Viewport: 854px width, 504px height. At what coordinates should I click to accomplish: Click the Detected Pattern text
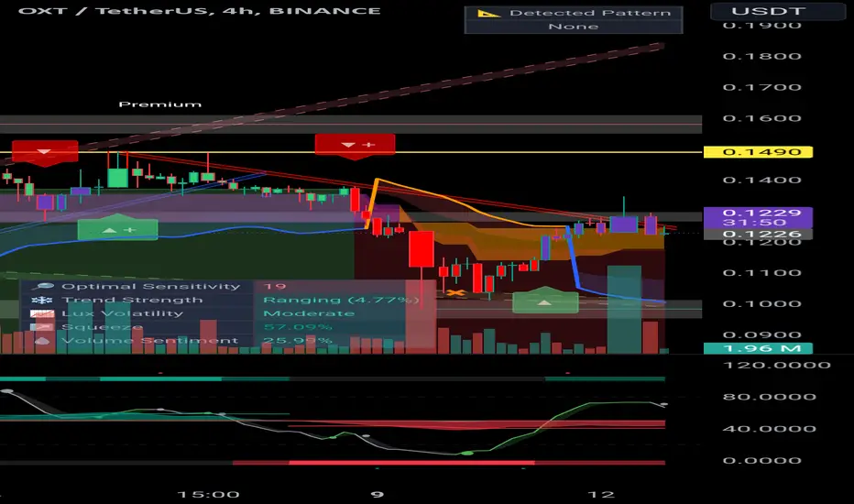pyautogui.click(x=590, y=13)
